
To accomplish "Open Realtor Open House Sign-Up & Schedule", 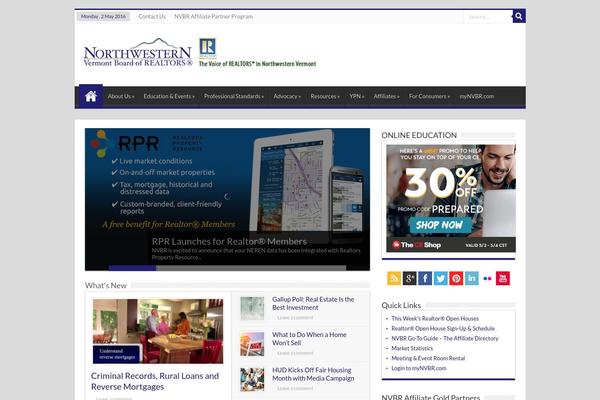I will (x=443, y=328).
